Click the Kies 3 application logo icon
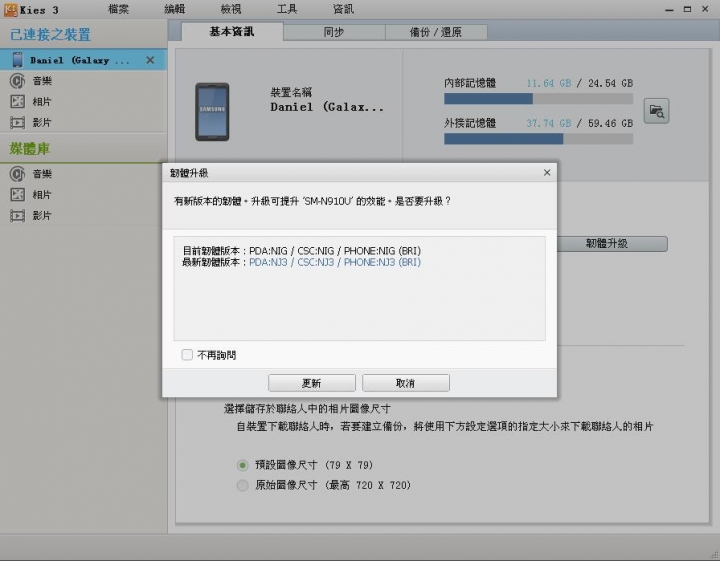Viewport: 720px width, 561px height. tap(10, 10)
